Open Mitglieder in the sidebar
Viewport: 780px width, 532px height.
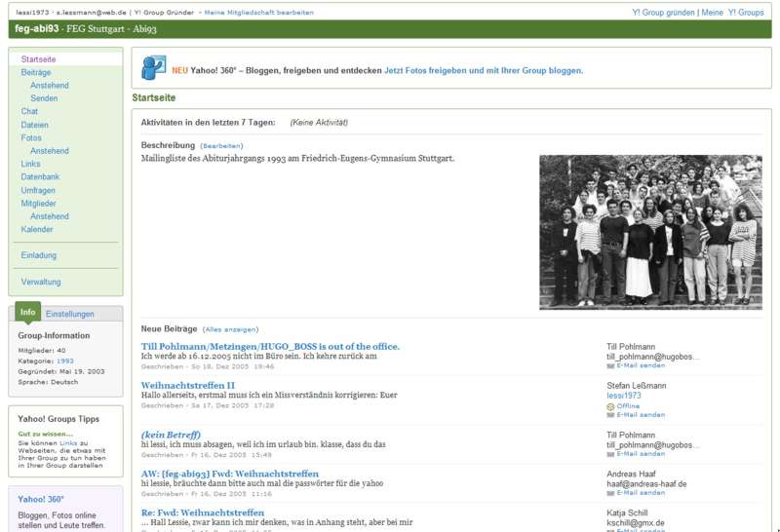pos(38,203)
